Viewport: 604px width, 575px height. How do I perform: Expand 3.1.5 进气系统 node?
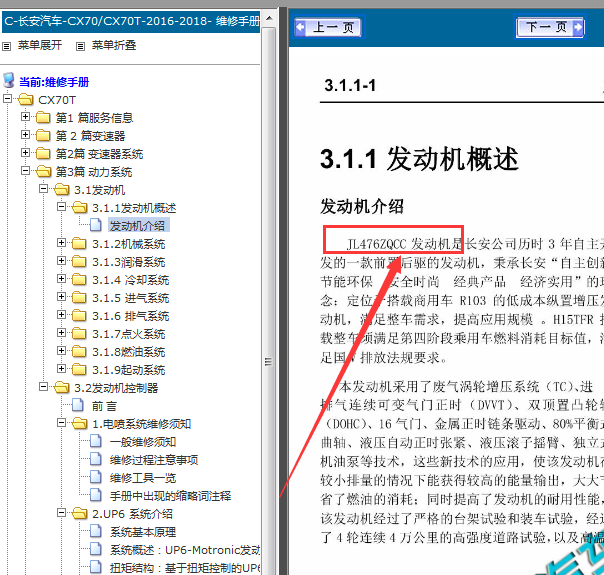61,297
